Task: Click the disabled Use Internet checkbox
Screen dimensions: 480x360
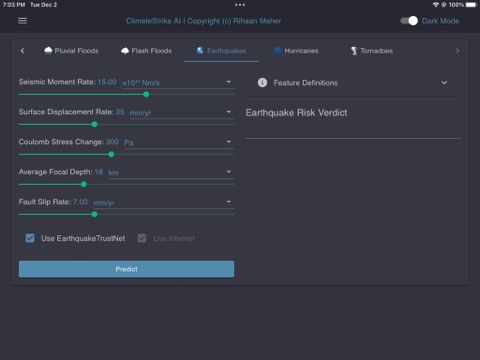Action: pyautogui.click(x=142, y=238)
